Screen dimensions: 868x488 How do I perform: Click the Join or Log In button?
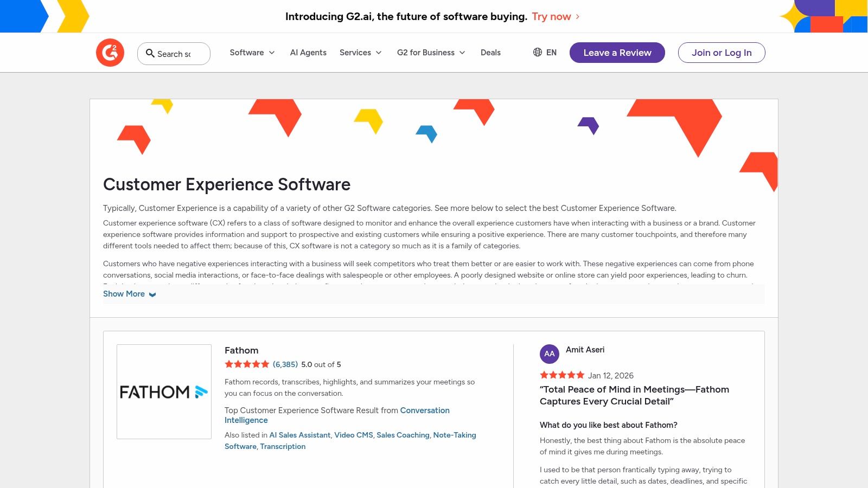coord(722,53)
